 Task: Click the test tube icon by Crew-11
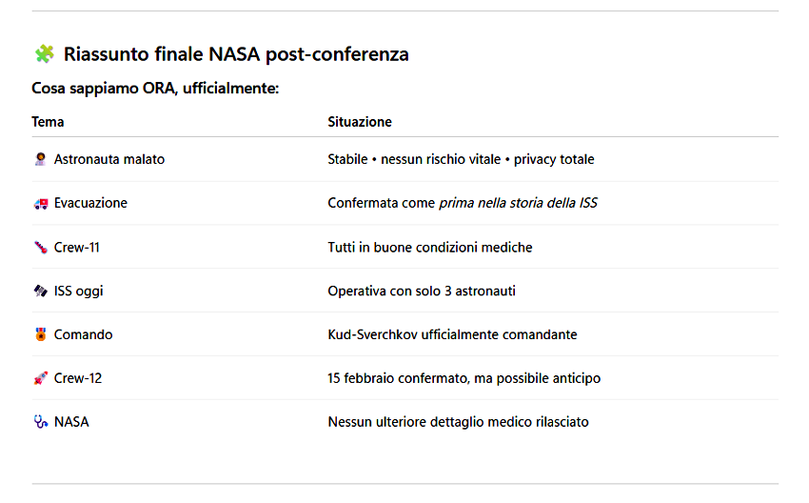(x=40, y=247)
